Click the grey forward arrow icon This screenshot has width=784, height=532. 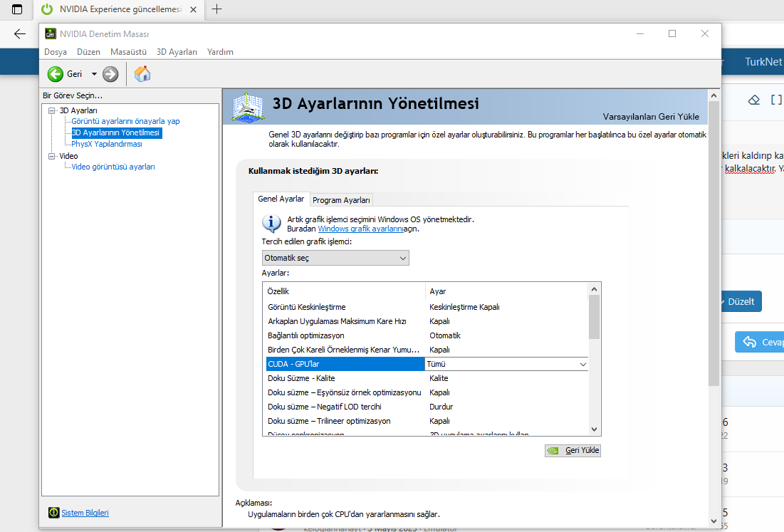click(x=110, y=74)
